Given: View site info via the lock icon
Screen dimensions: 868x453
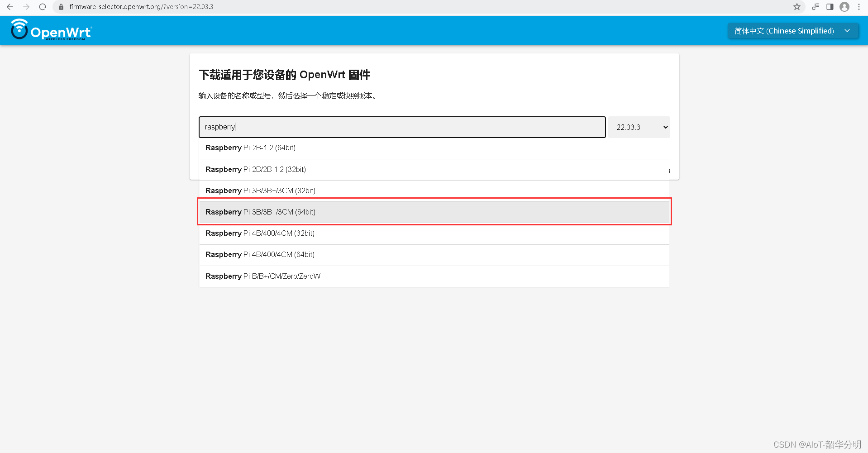Looking at the screenshot, I should 61,7.
